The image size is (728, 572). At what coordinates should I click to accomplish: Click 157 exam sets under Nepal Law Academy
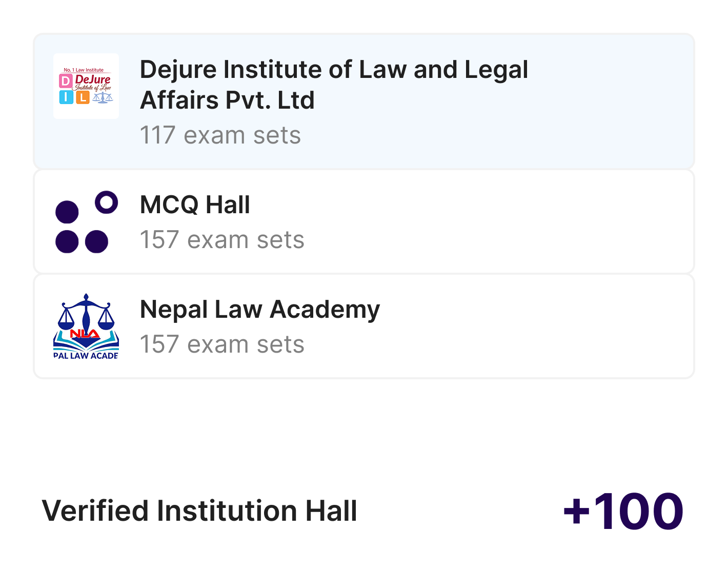point(222,344)
